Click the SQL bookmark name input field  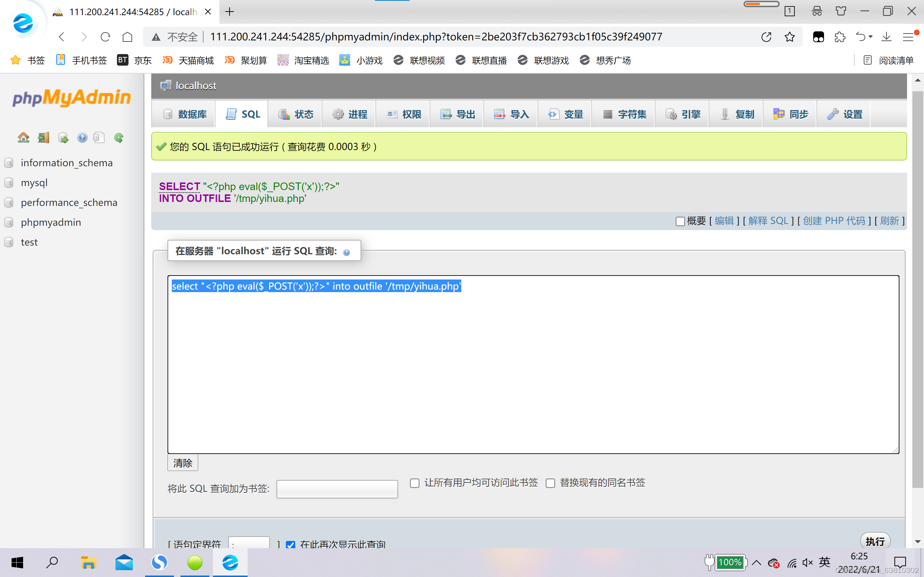click(x=337, y=489)
